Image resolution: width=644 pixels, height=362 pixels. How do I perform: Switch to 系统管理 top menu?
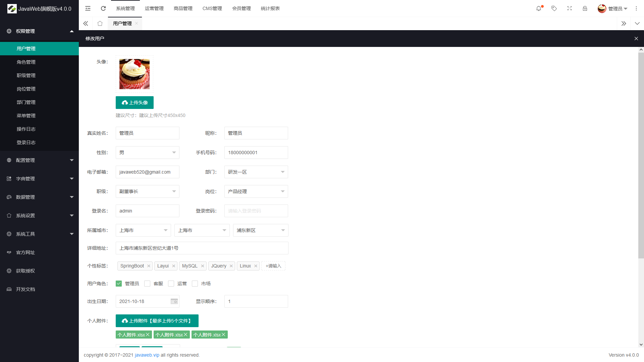(125, 8)
